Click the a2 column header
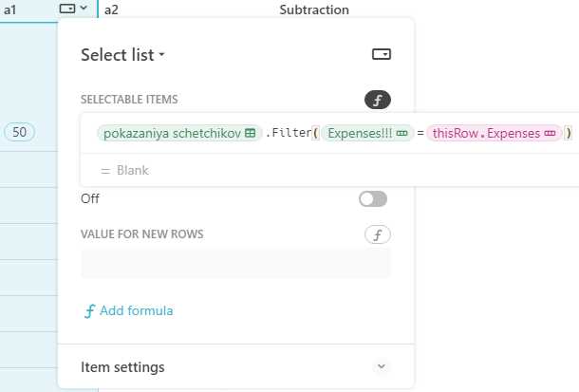Screen dimensions: 579x392 pos(111,9)
